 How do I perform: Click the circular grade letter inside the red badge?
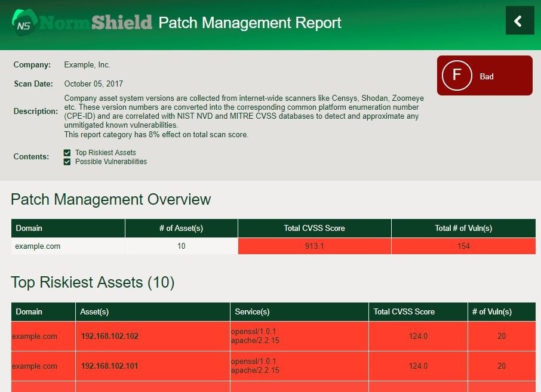click(x=456, y=75)
